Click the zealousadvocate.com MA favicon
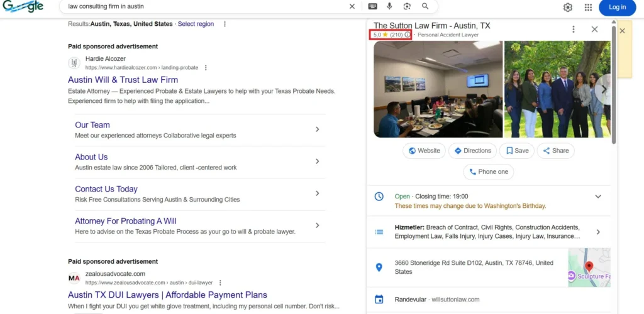 click(x=74, y=278)
